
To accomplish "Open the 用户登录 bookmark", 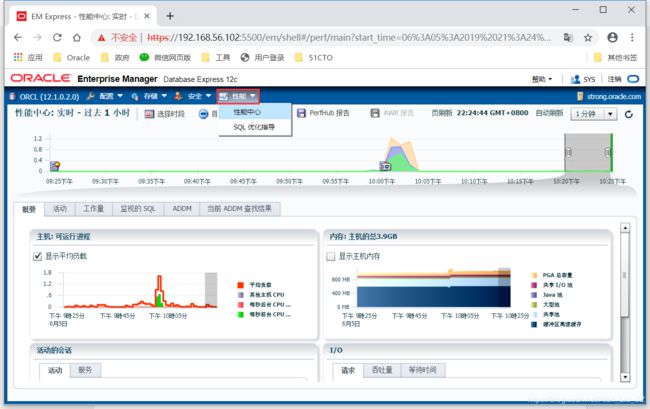I will (x=262, y=57).
